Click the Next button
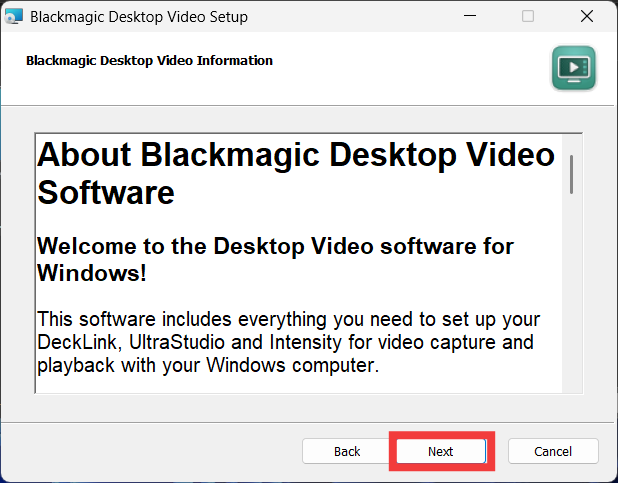The width and height of the screenshot is (618, 483). pyautogui.click(x=441, y=451)
